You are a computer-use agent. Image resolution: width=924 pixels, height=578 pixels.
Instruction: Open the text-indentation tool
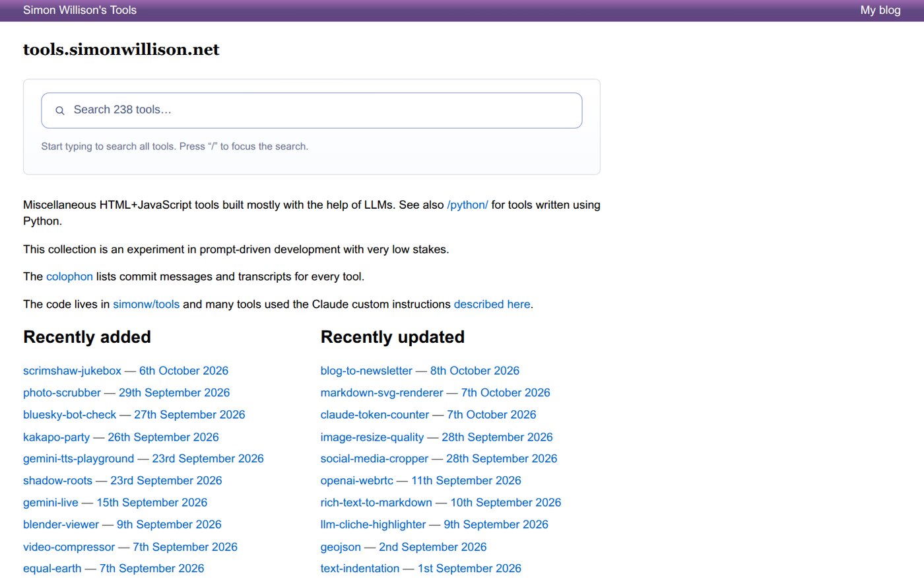[360, 569]
